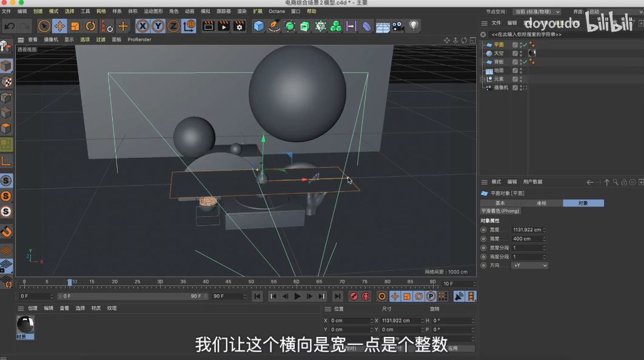
Task: Toggle editor visibility dot of 天空 object
Action: tap(521, 52)
